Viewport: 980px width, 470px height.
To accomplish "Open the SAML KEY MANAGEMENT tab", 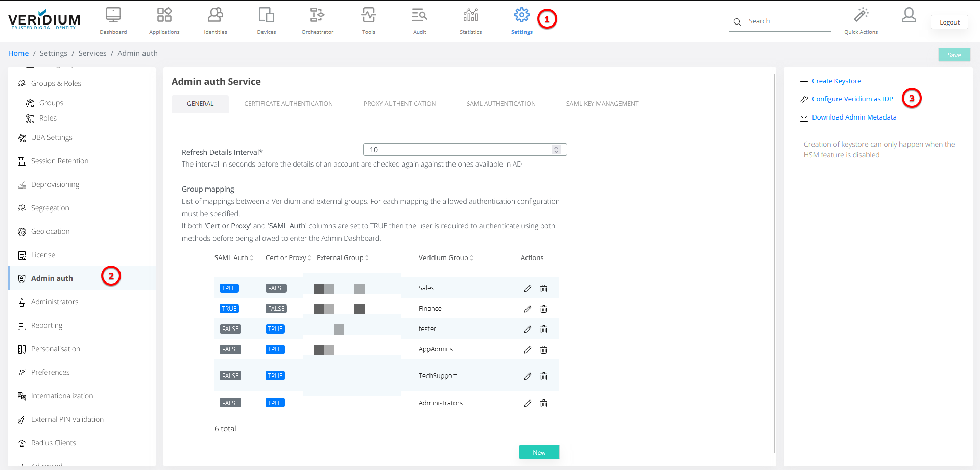I will pyautogui.click(x=602, y=103).
